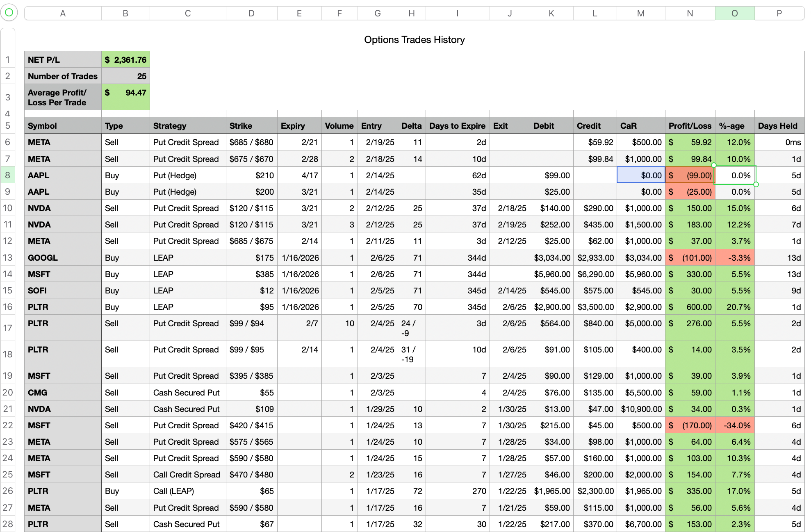This screenshot has height=532, width=811.
Task: Select the $12 strike cell for SOFI
Action: point(251,290)
